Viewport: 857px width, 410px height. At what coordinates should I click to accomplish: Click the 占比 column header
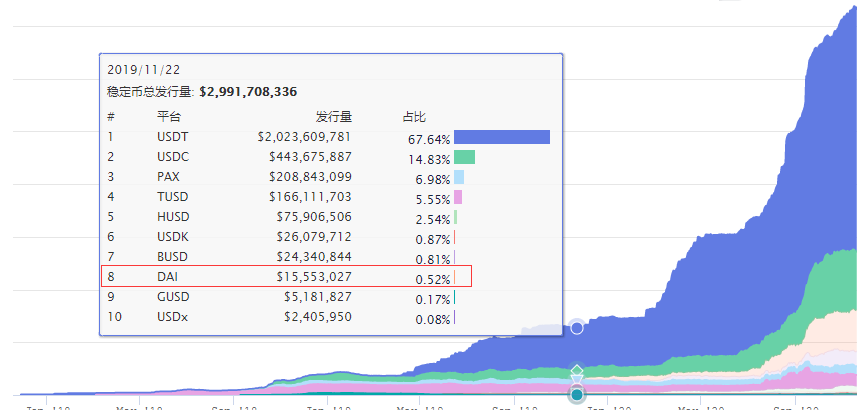pyautogui.click(x=414, y=116)
